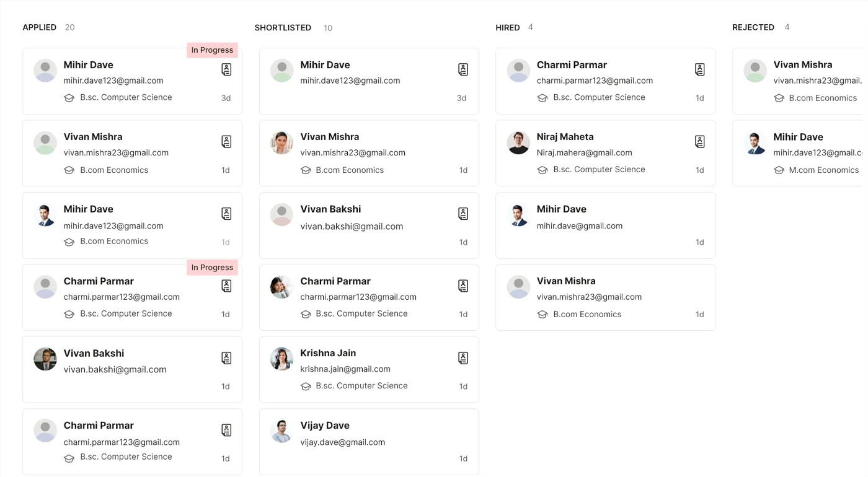868x477 pixels.
Task: Click the Niraj.mahera@gmail.com email address
Action: tap(584, 153)
